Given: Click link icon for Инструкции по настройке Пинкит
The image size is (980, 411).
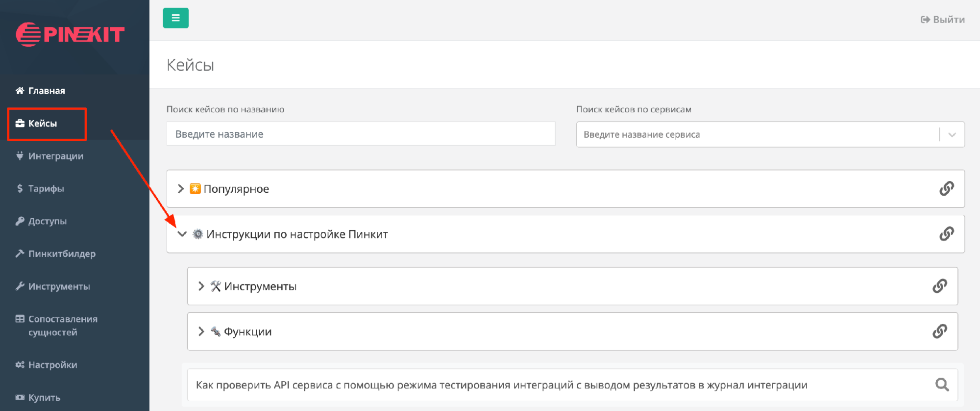Looking at the screenshot, I should 946,234.
